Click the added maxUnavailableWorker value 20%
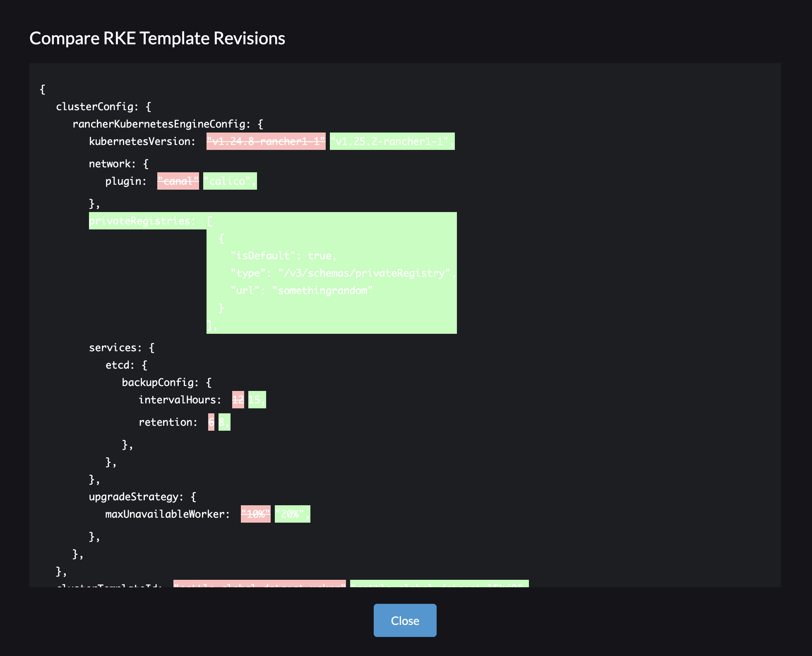The image size is (812, 656). point(291,514)
